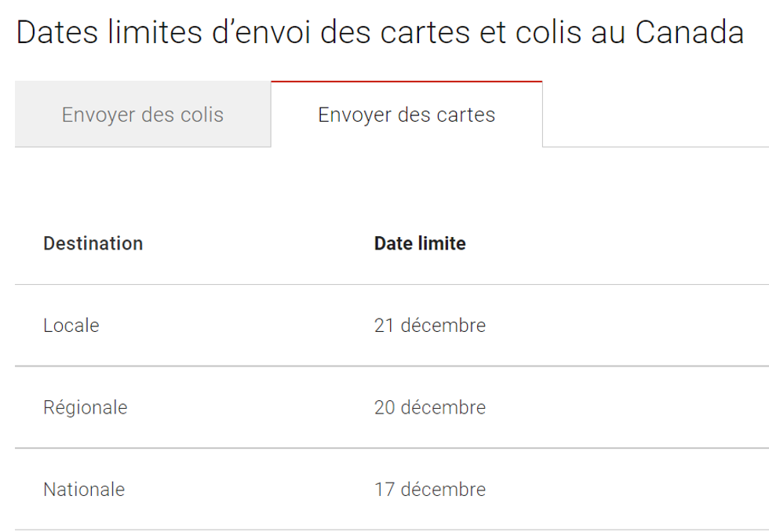Select the 'Locale' destination row
769x532 pixels.
[x=71, y=325]
